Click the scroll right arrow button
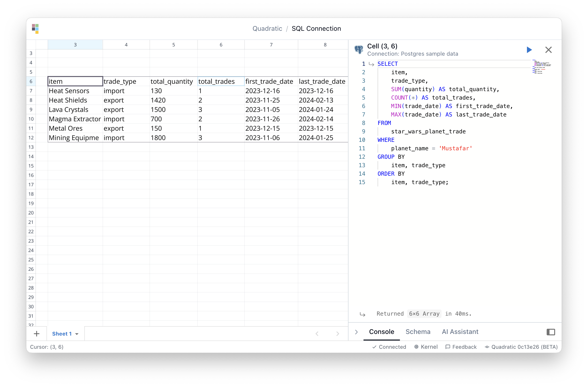The width and height of the screenshot is (588, 387). pos(338,333)
